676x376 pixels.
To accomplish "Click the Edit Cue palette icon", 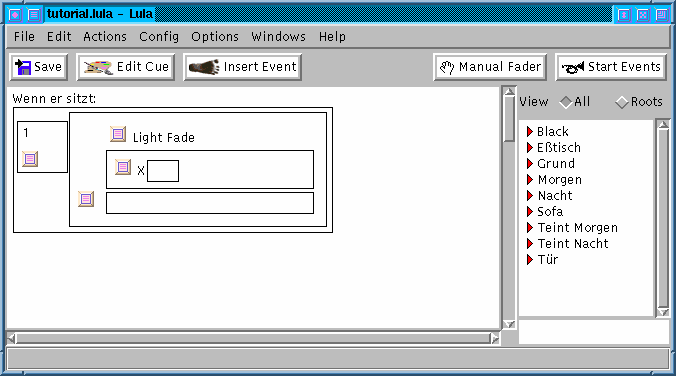I will tap(98, 67).
